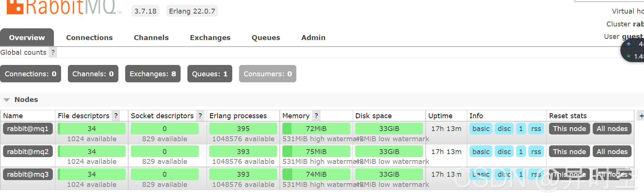Viewport: 644px width, 196px height.
Task: Click the 1 tag in rabbit@mq1 row
Action: 521,129
